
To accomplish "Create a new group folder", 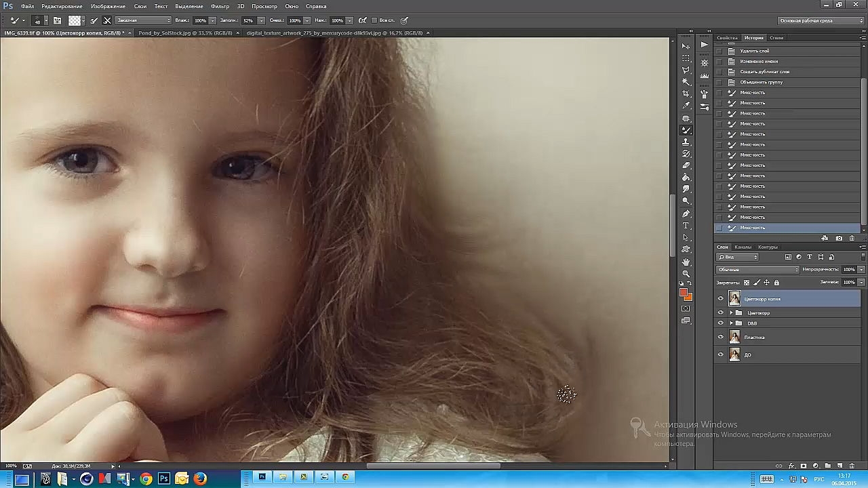I will pyautogui.click(x=827, y=466).
